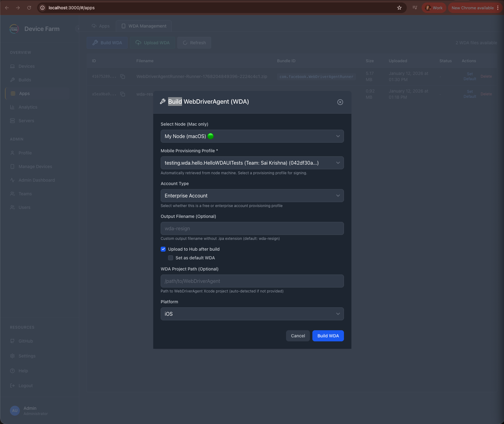The image size is (504, 424).
Task: Delete the WebDriverAgentRunner zip file
Action: point(486,76)
